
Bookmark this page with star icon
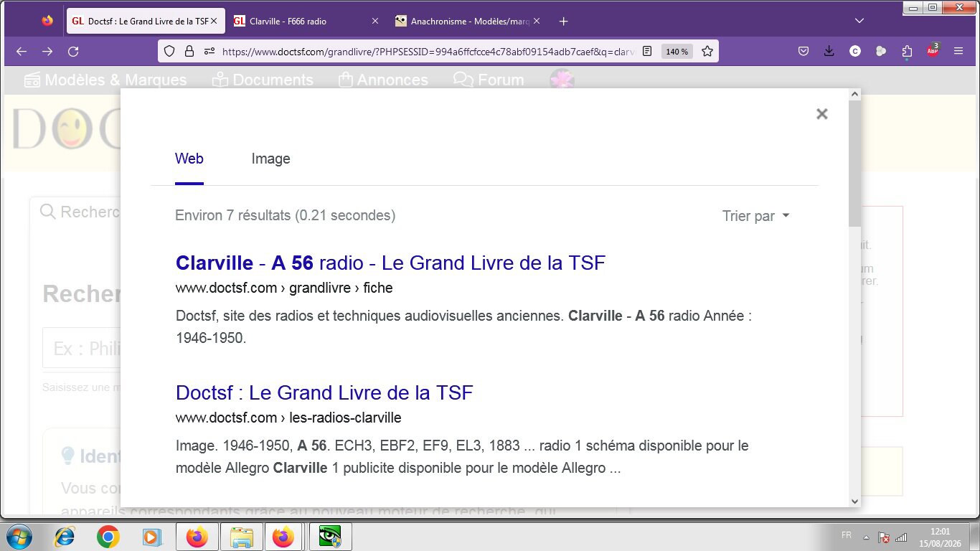pyautogui.click(x=707, y=51)
